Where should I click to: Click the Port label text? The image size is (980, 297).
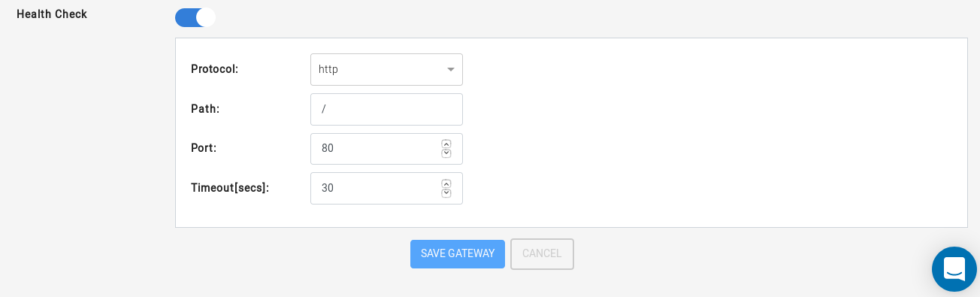(x=204, y=148)
